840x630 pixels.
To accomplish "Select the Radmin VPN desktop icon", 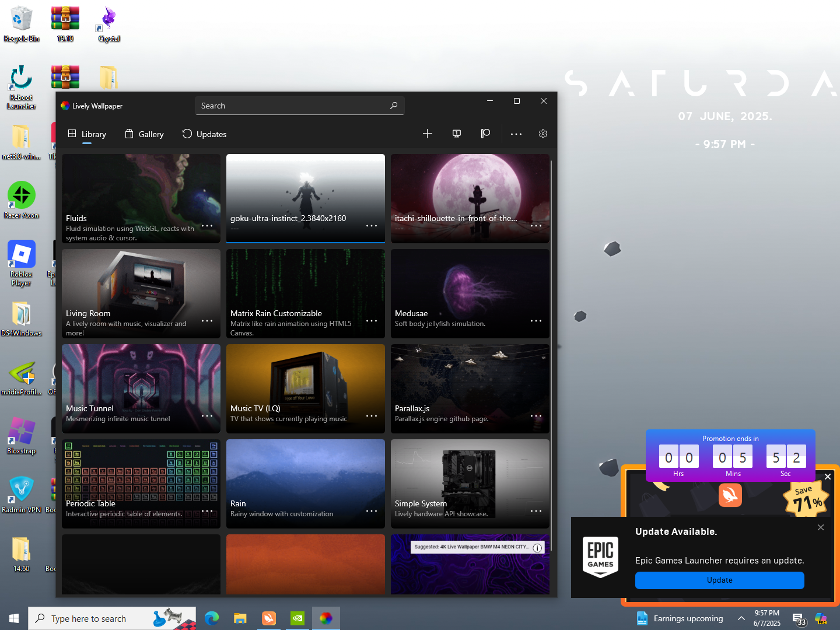I will [x=22, y=495].
